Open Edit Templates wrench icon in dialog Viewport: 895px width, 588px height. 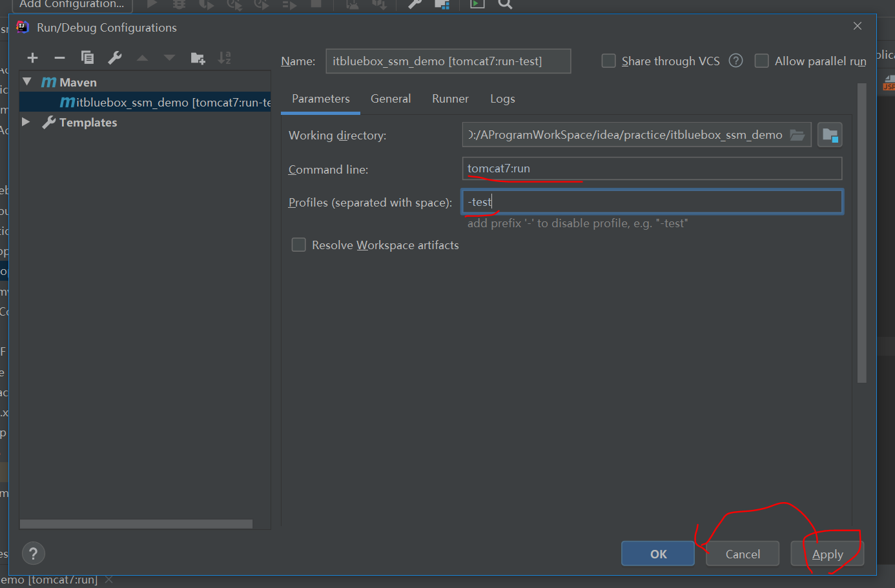pos(115,58)
